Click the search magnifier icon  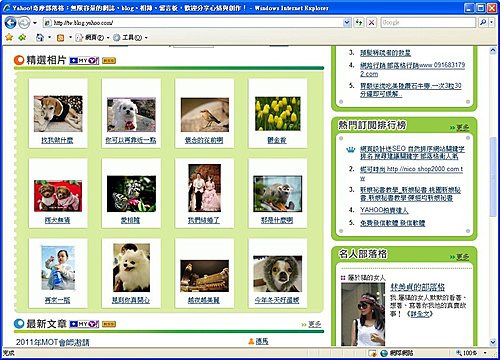point(482,23)
